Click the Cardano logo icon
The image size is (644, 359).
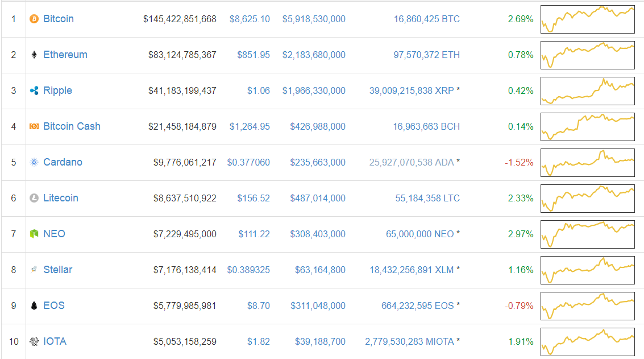(34, 162)
